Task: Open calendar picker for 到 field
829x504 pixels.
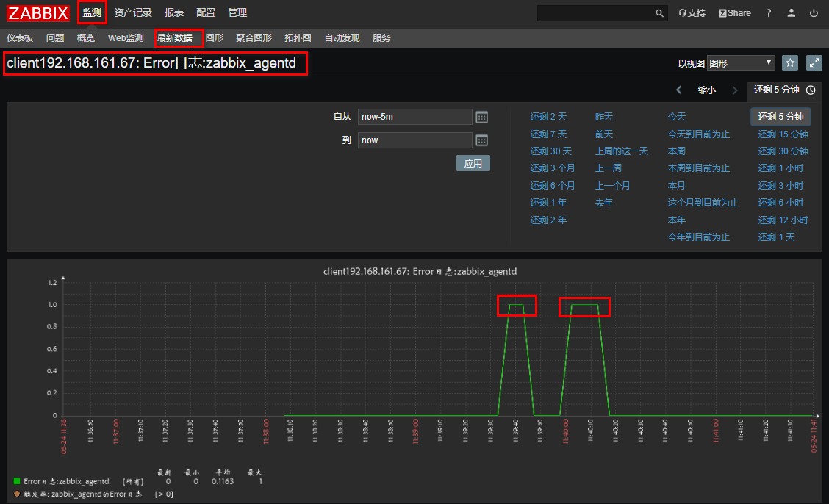Action: click(x=481, y=140)
